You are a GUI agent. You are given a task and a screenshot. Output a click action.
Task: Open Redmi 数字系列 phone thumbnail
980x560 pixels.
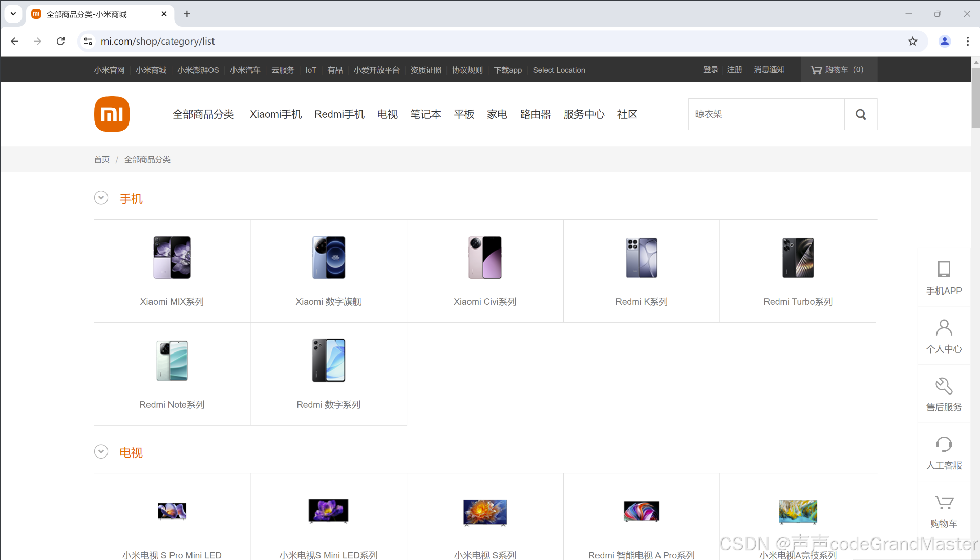pos(329,360)
